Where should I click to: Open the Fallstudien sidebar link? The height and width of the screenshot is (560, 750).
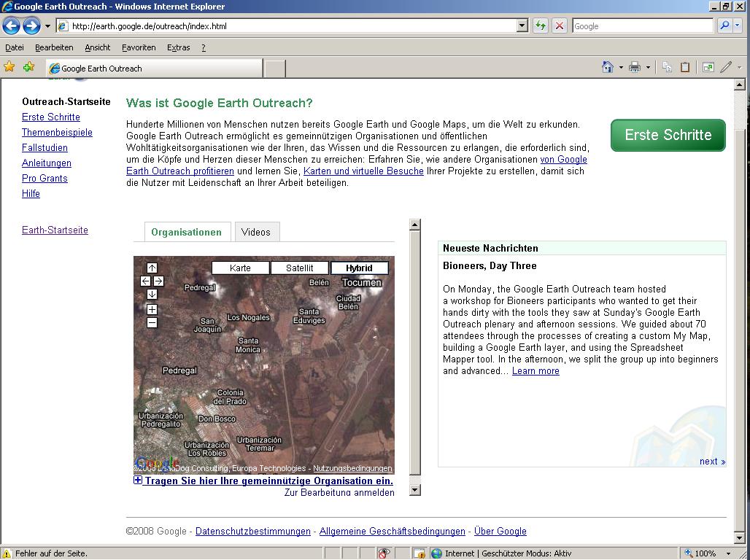point(45,148)
